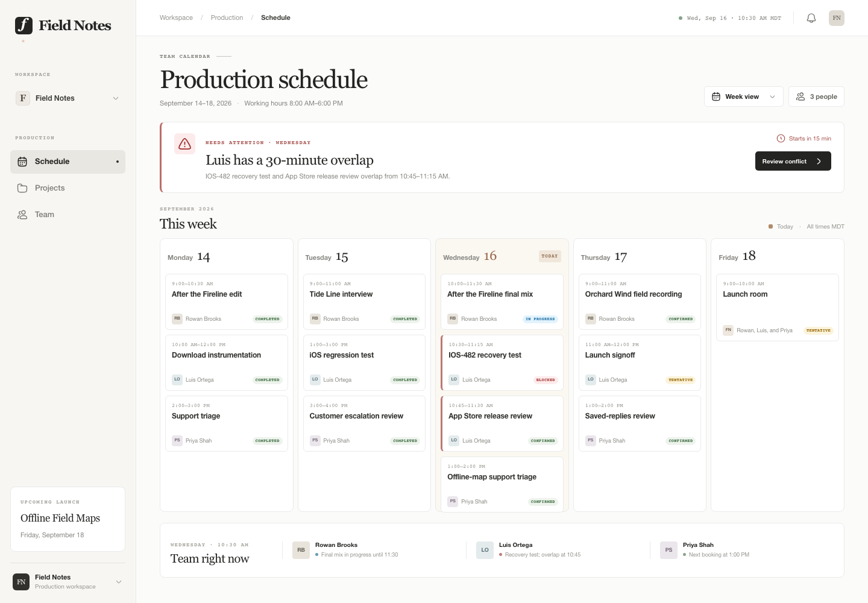Open the Orchard Wind field recording event

pos(640,301)
